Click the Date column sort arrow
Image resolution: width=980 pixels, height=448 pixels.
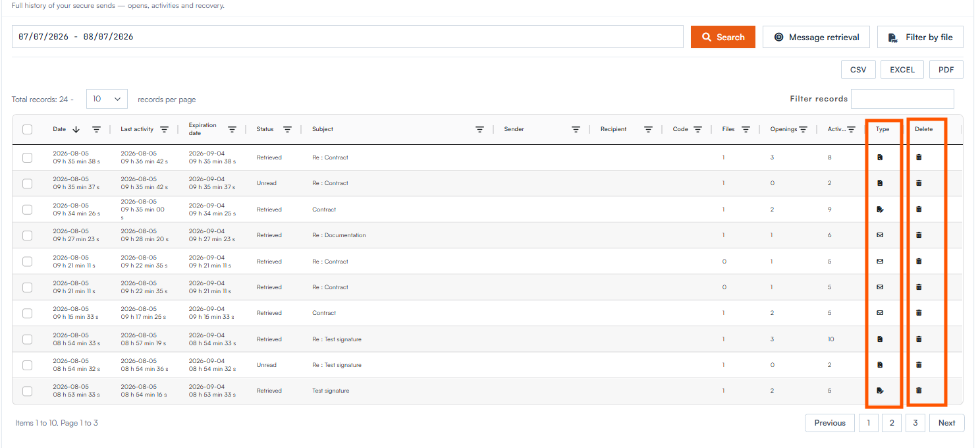coord(76,130)
